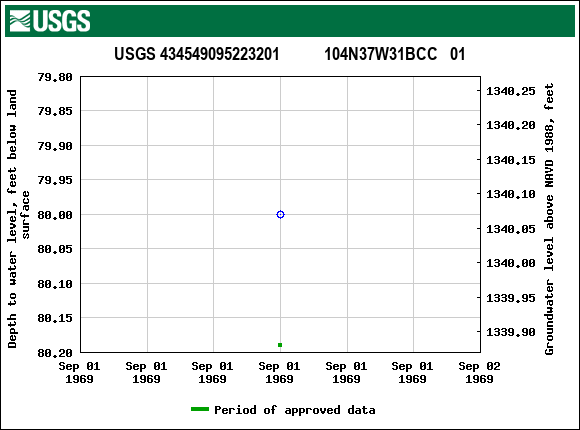580x430 pixels.
Task: Click the '79.80' left axis label
Action: [55, 77]
